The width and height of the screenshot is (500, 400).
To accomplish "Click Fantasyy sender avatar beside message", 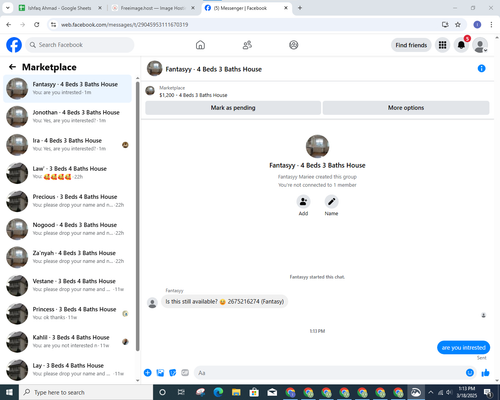I will coord(152,303).
